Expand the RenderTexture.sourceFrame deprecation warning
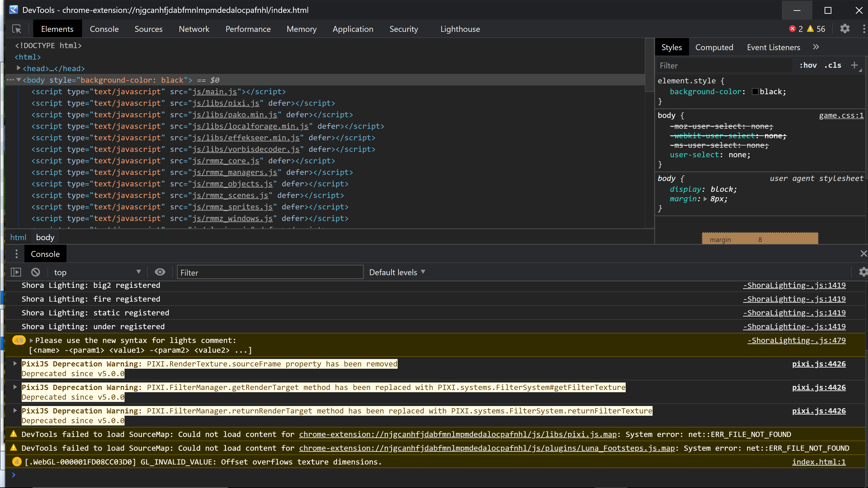Screen dimensions: 868x488 click(x=15, y=364)
